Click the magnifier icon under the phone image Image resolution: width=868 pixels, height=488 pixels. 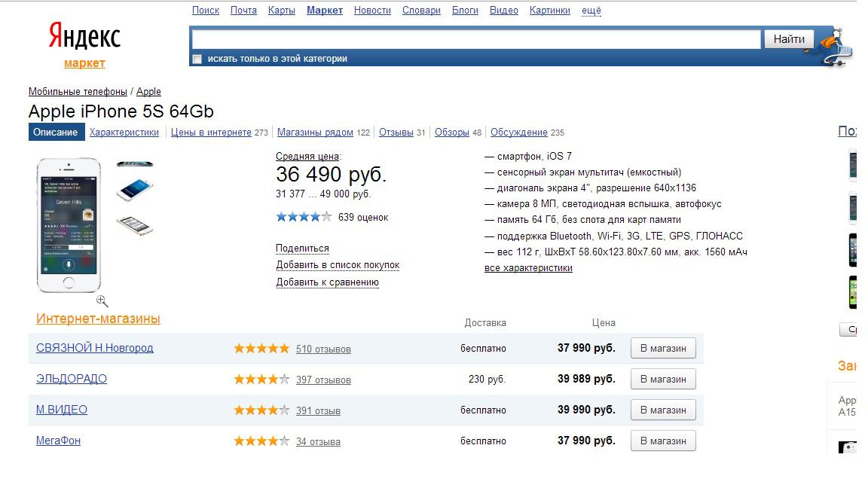pos(102,301)
